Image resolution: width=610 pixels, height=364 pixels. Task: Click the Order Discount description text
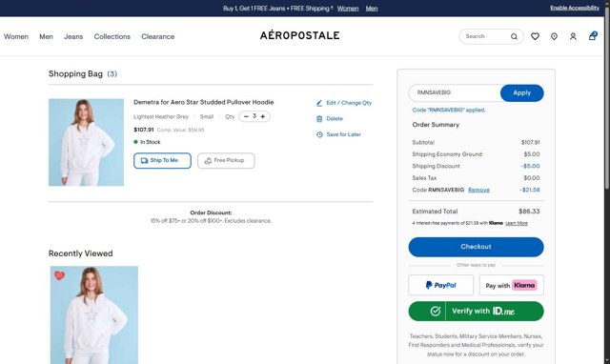tap(211, 221)
